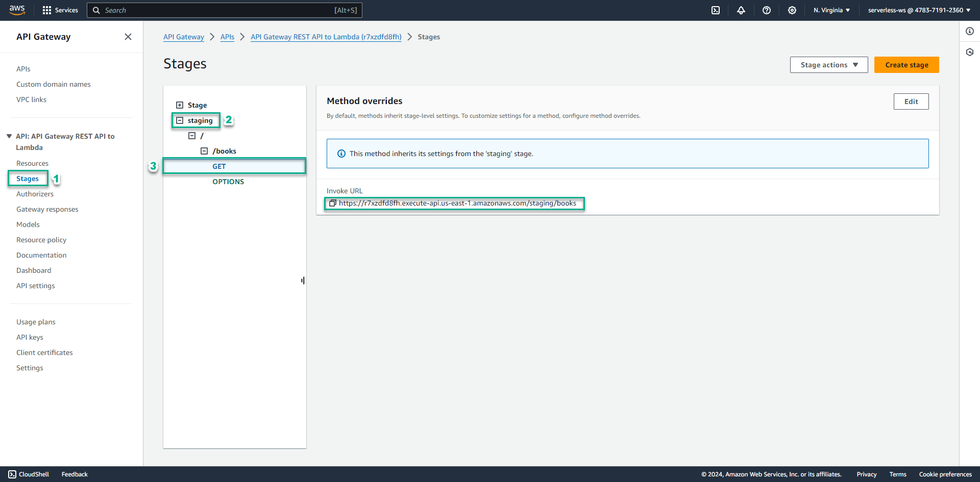Open Stages in the sidebar
This screenshot has height=482, width=980.
[28, 179]
